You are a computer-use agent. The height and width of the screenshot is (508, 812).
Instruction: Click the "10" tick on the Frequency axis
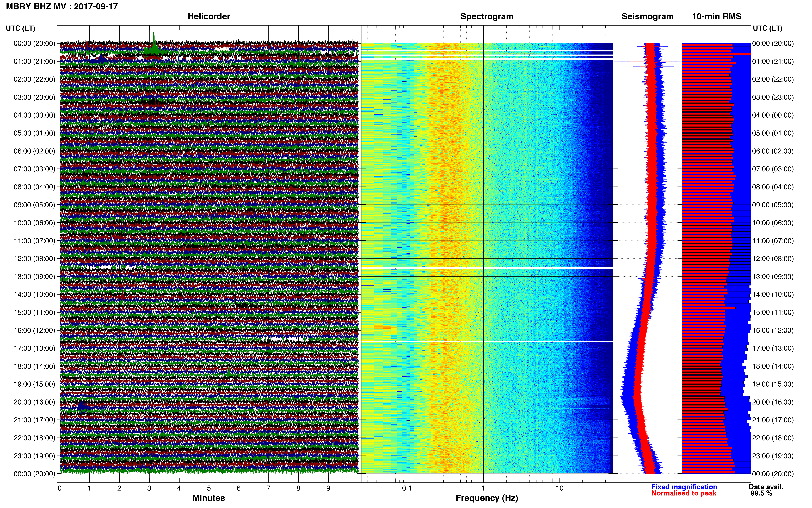(x=559, y=488)
